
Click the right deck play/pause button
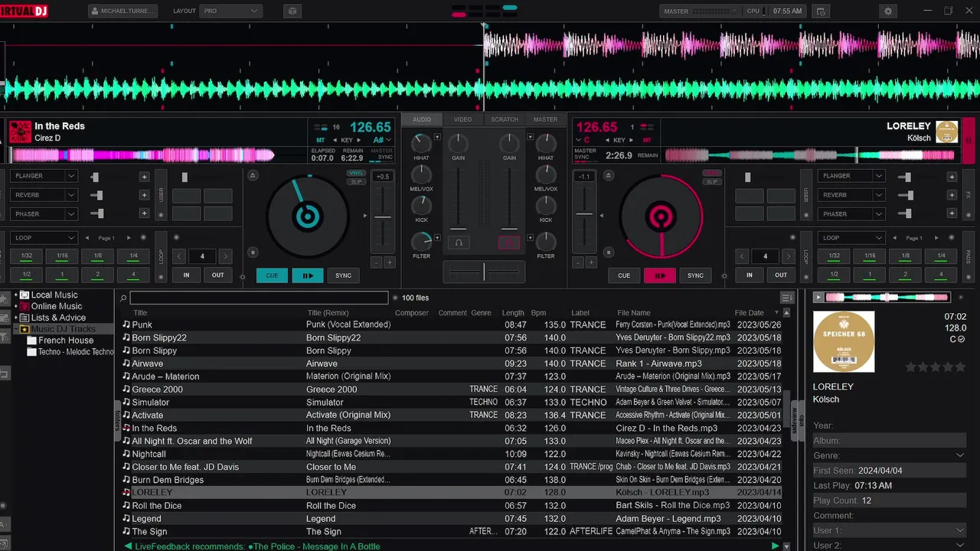point(660,275)
